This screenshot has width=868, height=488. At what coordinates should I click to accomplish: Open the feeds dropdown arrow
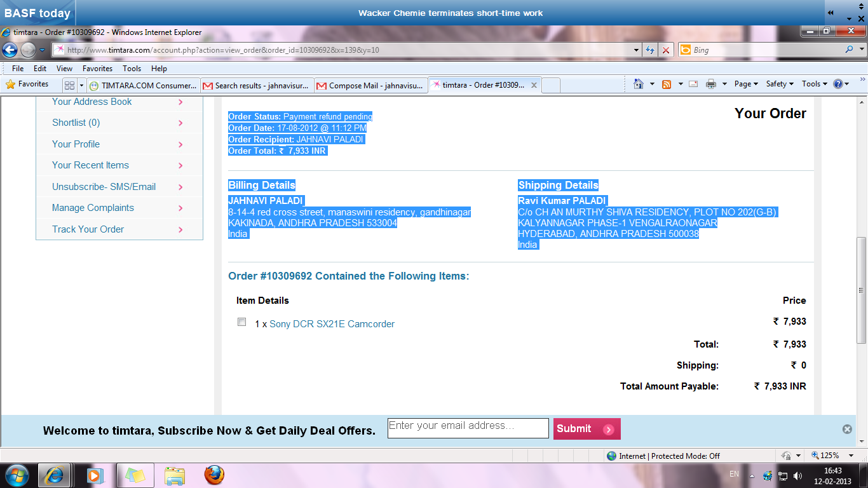pyautogui.click(x=680, y=84)
